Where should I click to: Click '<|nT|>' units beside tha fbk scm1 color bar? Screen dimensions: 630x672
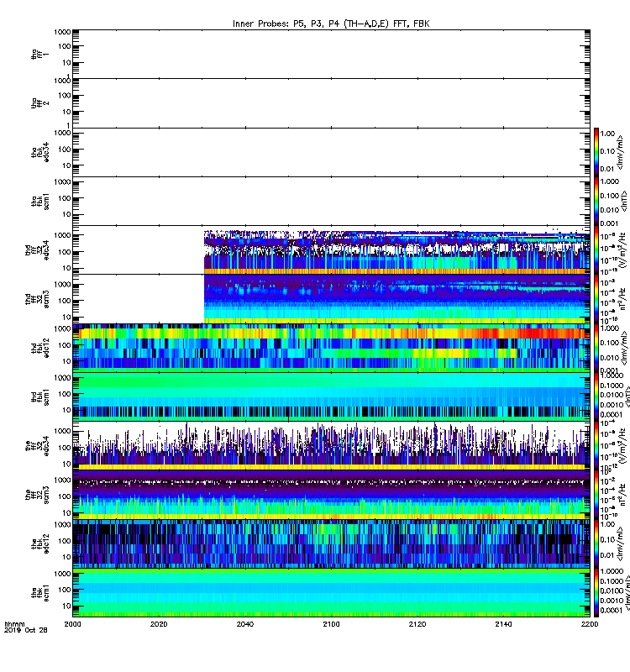[x=624, y=201]
